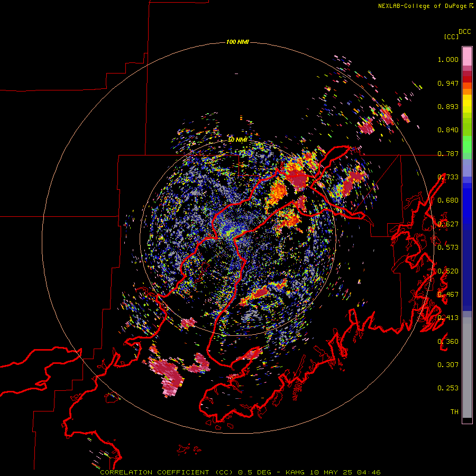
Task: Click the KAHG station identifier in caption
Action: (295, 472)
